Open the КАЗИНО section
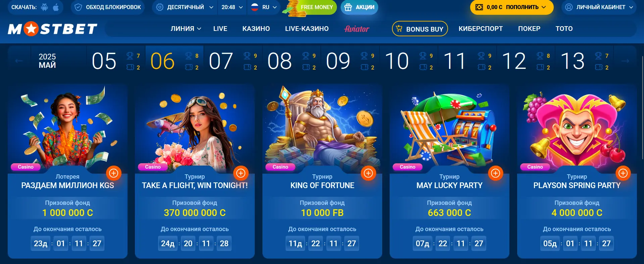The height and width of the screenshot is (264, 644). coord(256,29)
